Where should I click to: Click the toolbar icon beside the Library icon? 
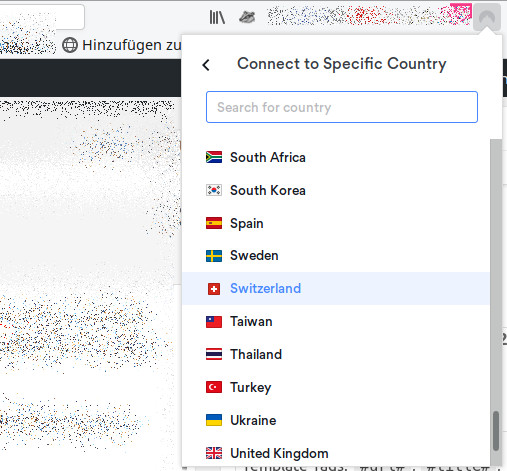(247, 17)
